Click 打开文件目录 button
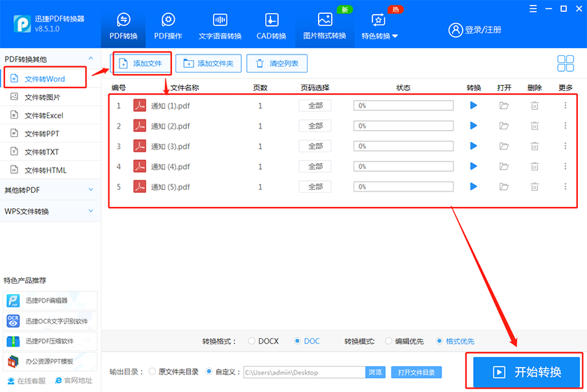 pos(416,372)
